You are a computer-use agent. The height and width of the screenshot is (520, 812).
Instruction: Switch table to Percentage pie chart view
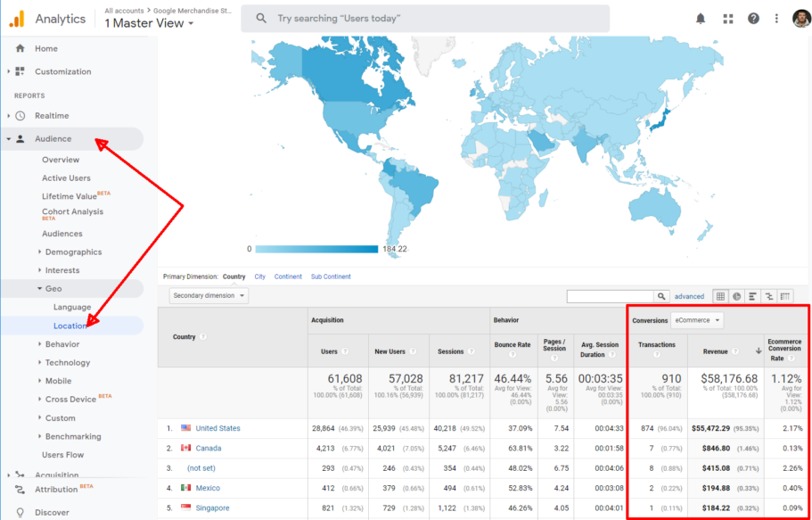tap(736, 296)
